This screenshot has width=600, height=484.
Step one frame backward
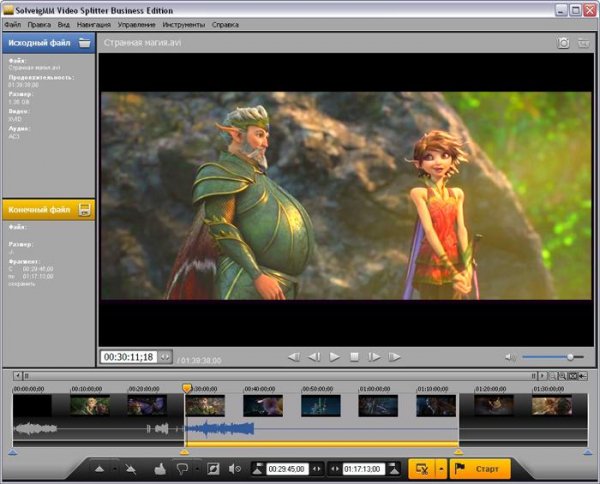pos(314,357)
